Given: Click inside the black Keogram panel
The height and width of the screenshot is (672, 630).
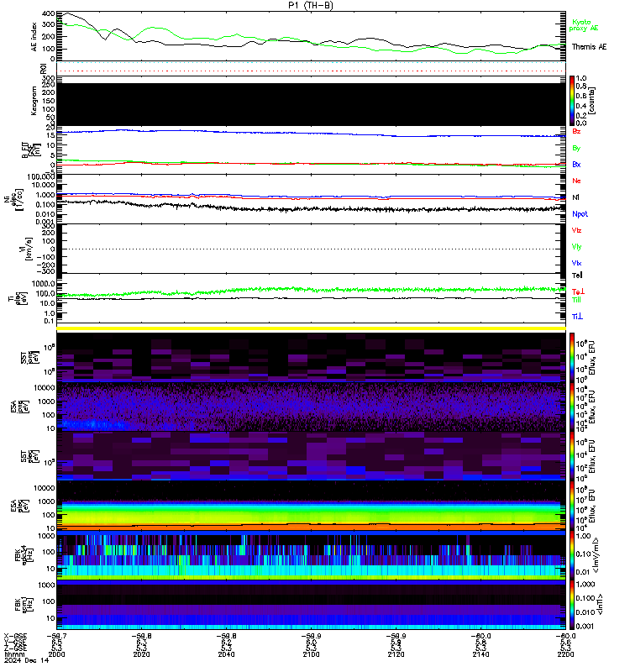Looking at the screenshot, I should click(x=311, y=104).
